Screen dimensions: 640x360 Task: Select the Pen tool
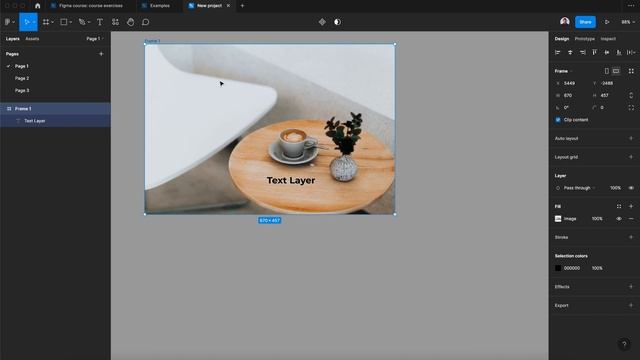[82, 22]
